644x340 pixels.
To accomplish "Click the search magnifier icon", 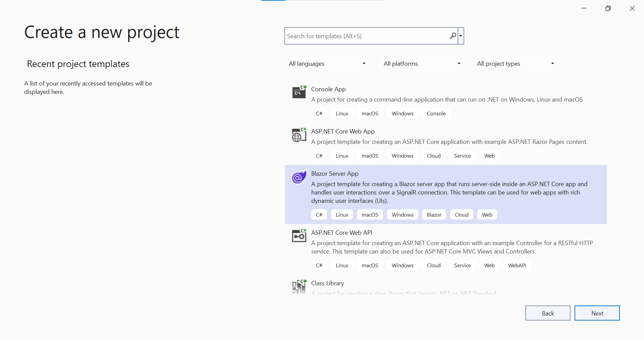I will 453,36.
